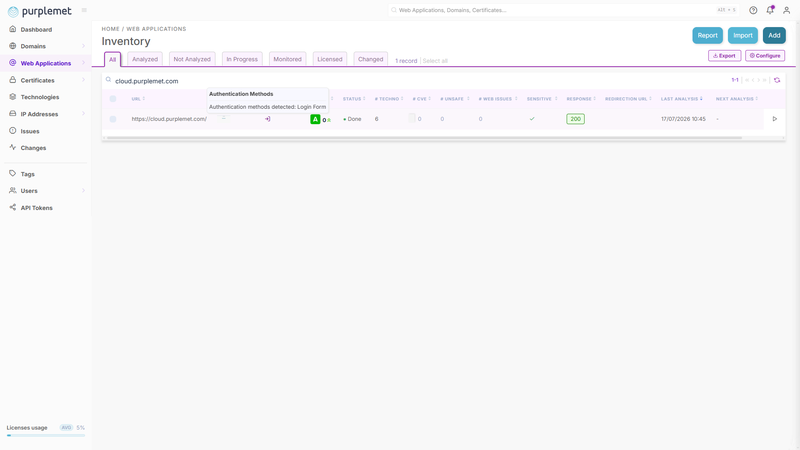The image size is (800, 450).
Task: Open the Configure columns button
Action: (x=765, y=56)
